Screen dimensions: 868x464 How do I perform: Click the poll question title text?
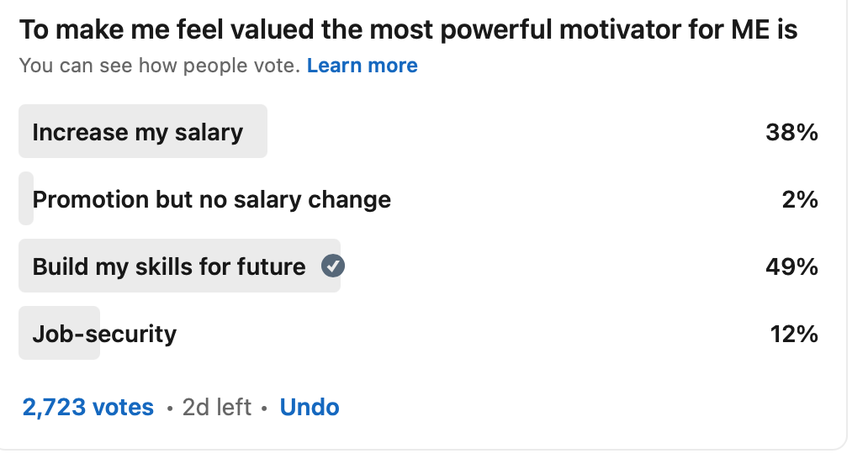point(408,30)
